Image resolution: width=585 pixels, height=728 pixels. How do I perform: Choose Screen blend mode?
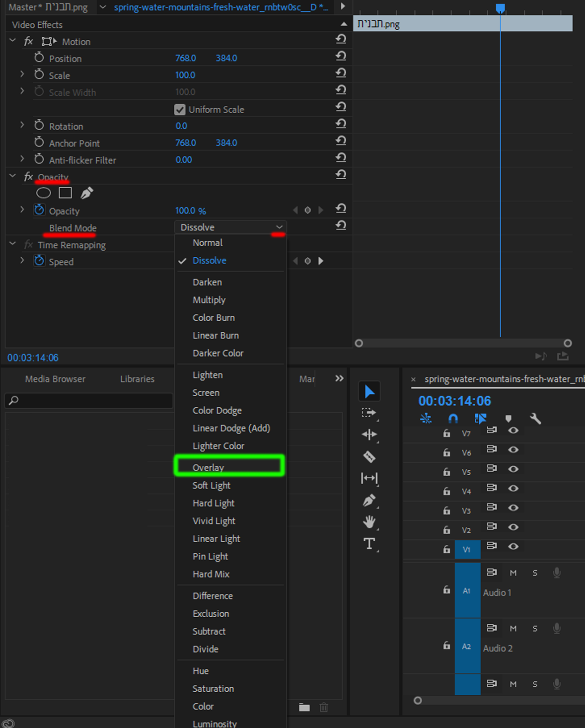point(230,393)
